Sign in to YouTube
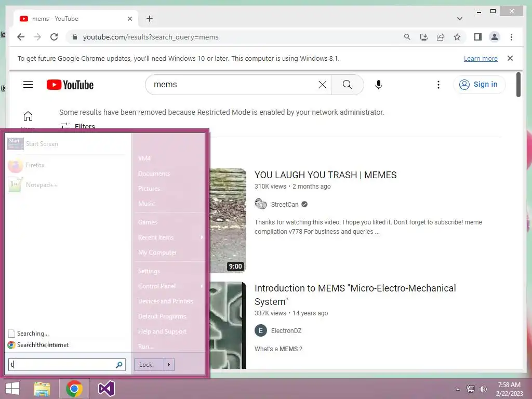This screenshot has width=532, height=399. pyautogui.click(x=479, y=85)
